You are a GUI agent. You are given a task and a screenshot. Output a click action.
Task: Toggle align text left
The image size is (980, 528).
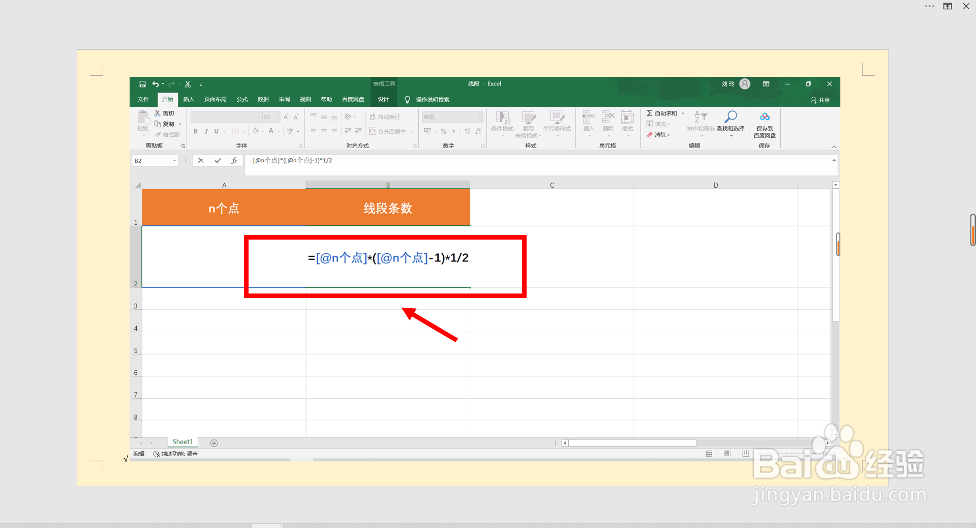tap(314, 131)
